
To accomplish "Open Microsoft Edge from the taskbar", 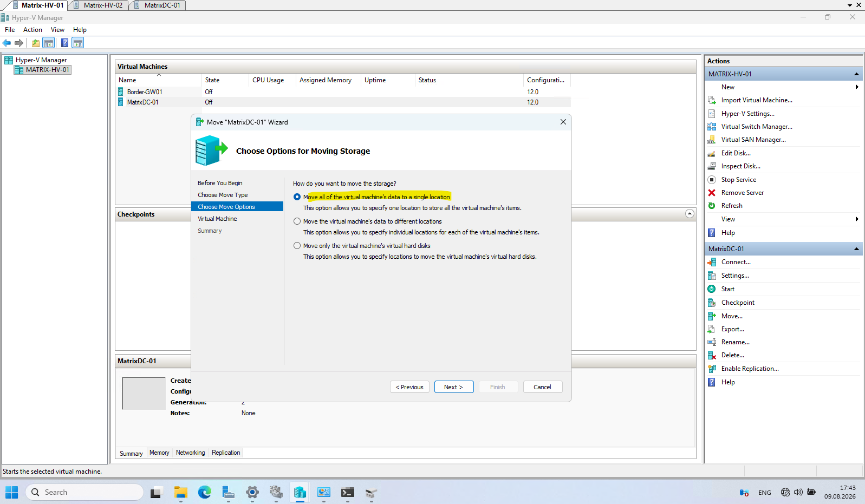I will click(205, 492).
